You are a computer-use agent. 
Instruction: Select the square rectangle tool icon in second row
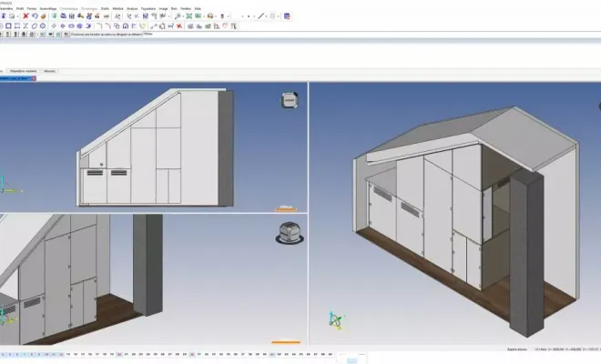[x=8, y=26]
